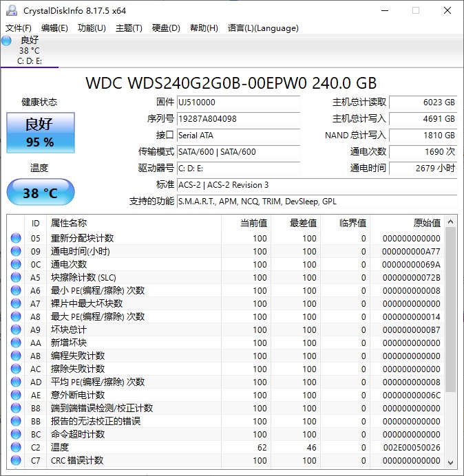Image resolution: width=464 pixels, height=476 pixels.
Task: Click raw value 000000000A77
Action: tap(411, 252)
